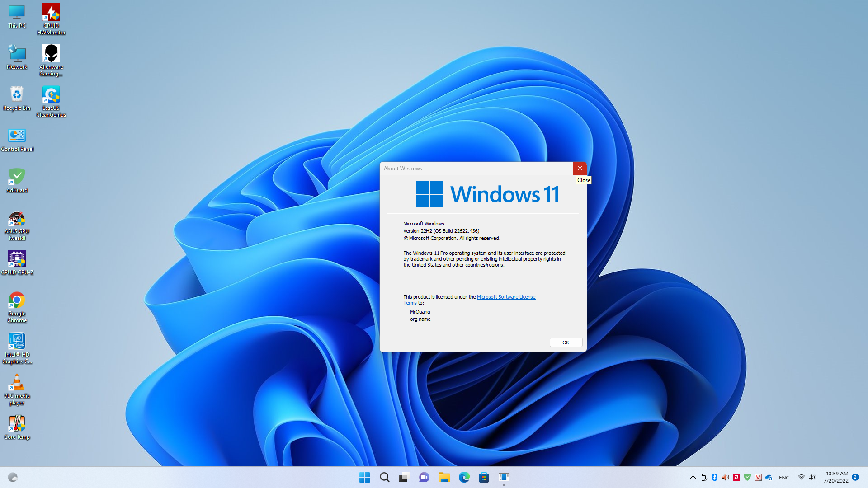Viewport: 868px width, 488px height.
Task: Click the 'MrQuang' licensee name
Action: (x=420, y=312)
